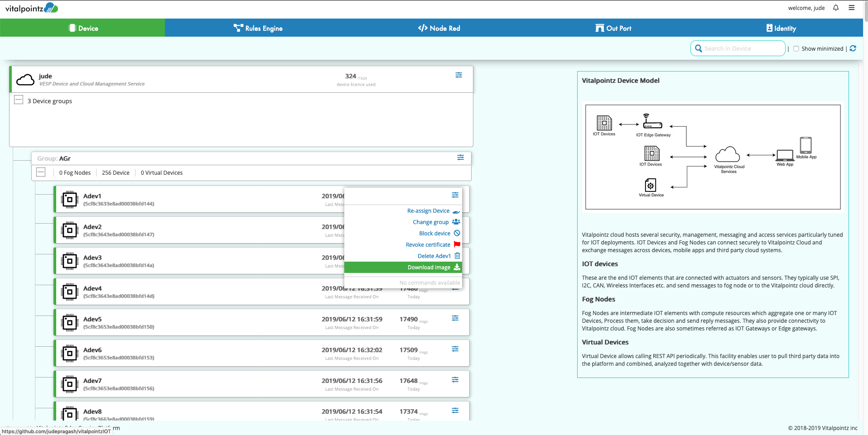
Task: Switch to the Device tab
Action: click(82, 28)
